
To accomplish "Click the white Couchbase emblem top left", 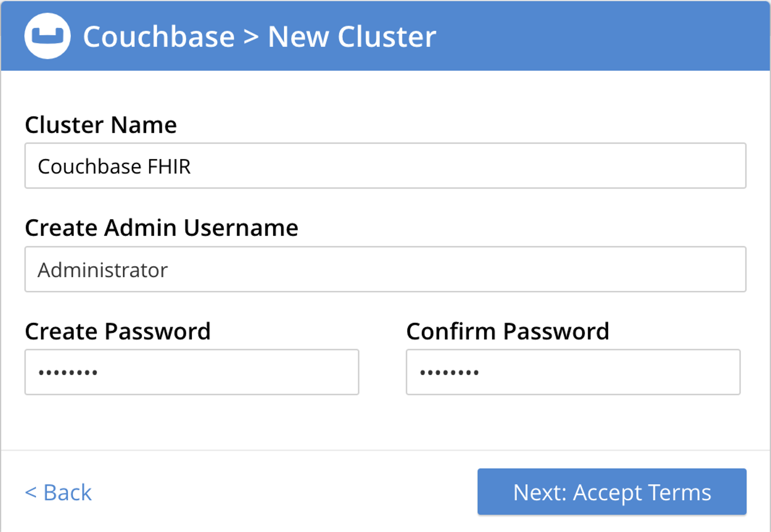I will pos(48,37).
